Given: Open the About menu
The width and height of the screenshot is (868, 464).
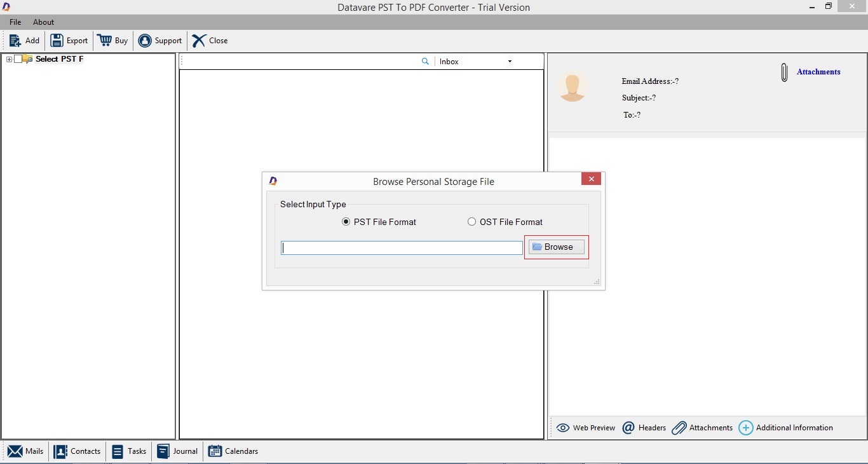Looking at the screenshot, I should pyautogui.click(x=44, y=22).
